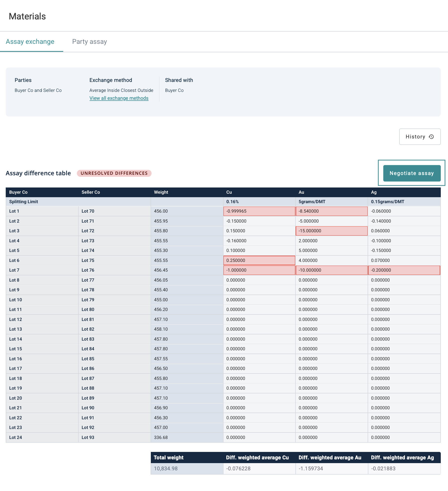This screenshot has width=448, height=491.
Task: Click highlighted Au value -10.000000 for Lot 7
Action: coord(331,270)
